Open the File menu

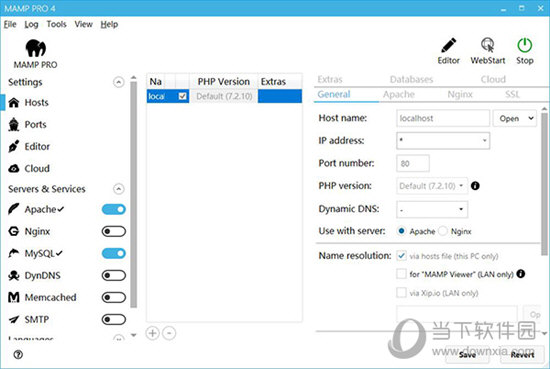point(10,25)
